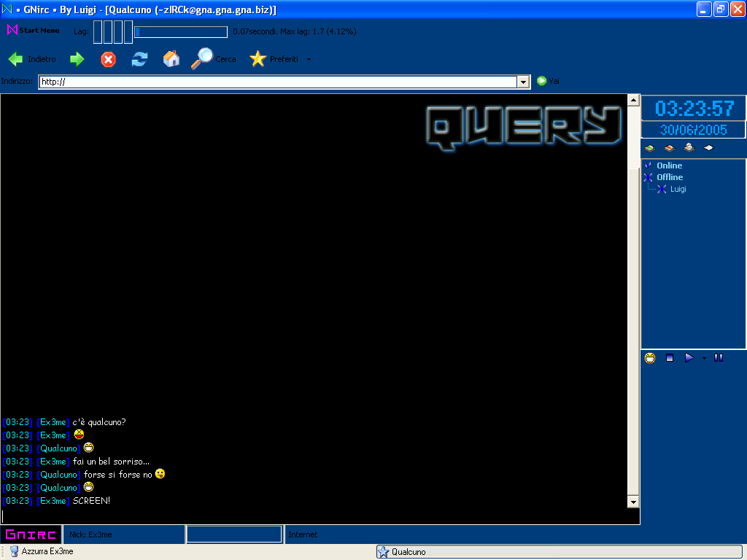Open the Start Menu
The image size is (747, 560).
[34, 31]
